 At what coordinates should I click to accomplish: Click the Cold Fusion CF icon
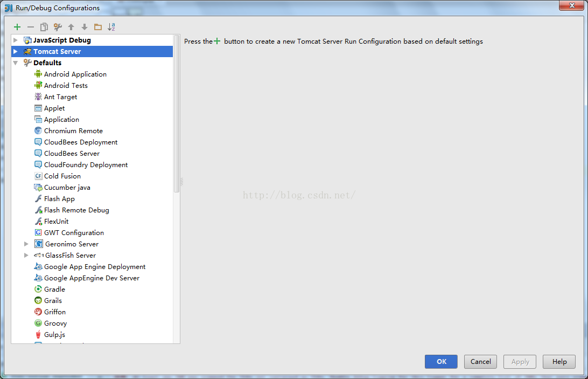38,176
